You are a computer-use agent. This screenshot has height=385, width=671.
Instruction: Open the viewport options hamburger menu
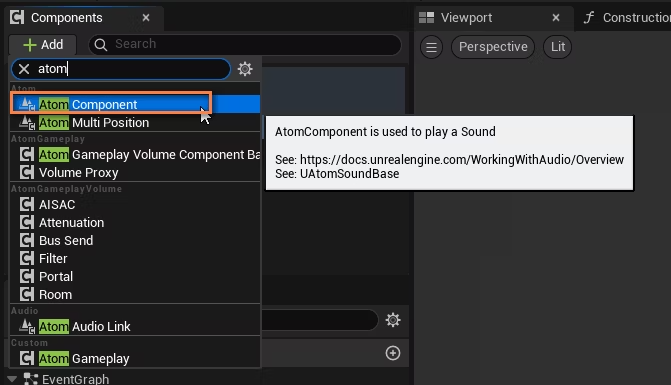click(x=431, y=47)
